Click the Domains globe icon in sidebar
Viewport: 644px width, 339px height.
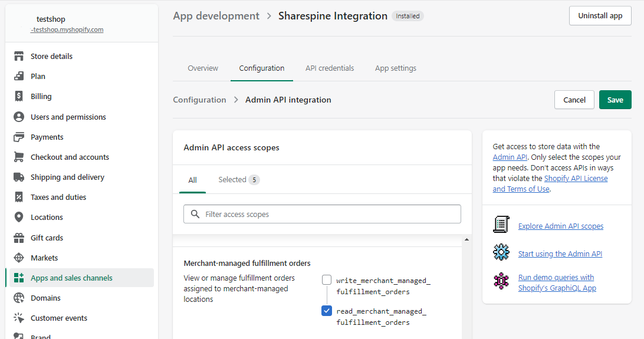pyautogui.click(x=19, y=298)
